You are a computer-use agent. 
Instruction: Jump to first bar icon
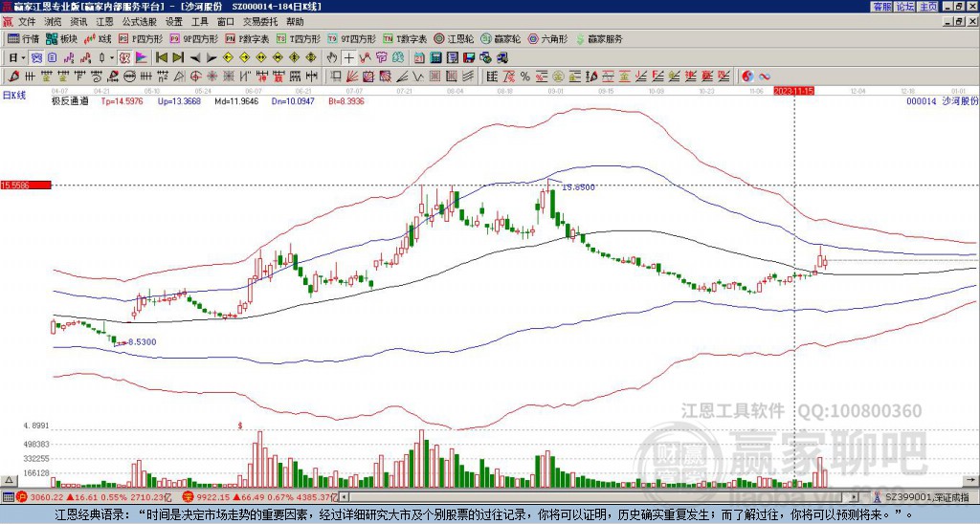[x=161, y=58]
